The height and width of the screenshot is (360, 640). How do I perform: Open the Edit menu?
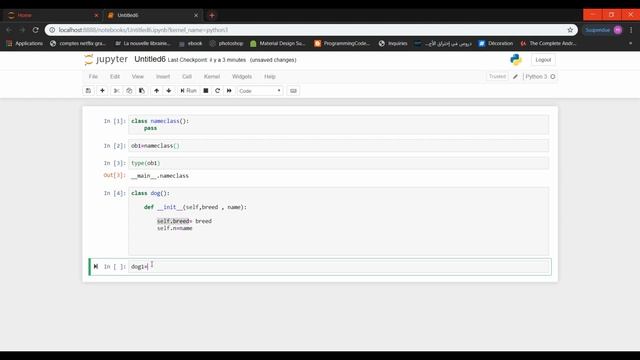115,76
